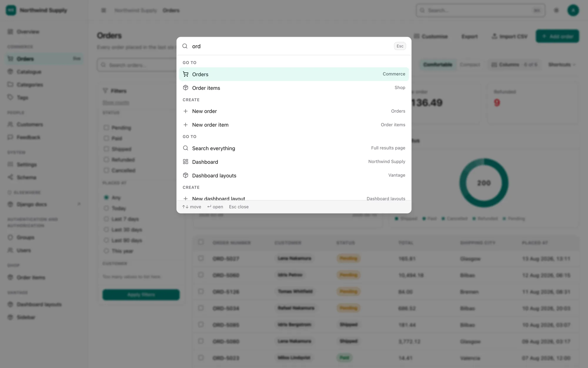Open the Dashboard layouts result in the palette
The image size is (588, 368).
(294, 175)
